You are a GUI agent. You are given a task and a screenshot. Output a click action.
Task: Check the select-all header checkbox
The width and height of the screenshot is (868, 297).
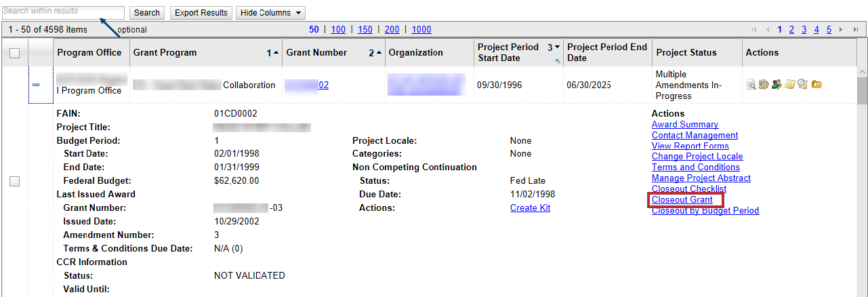coord(15,53)
